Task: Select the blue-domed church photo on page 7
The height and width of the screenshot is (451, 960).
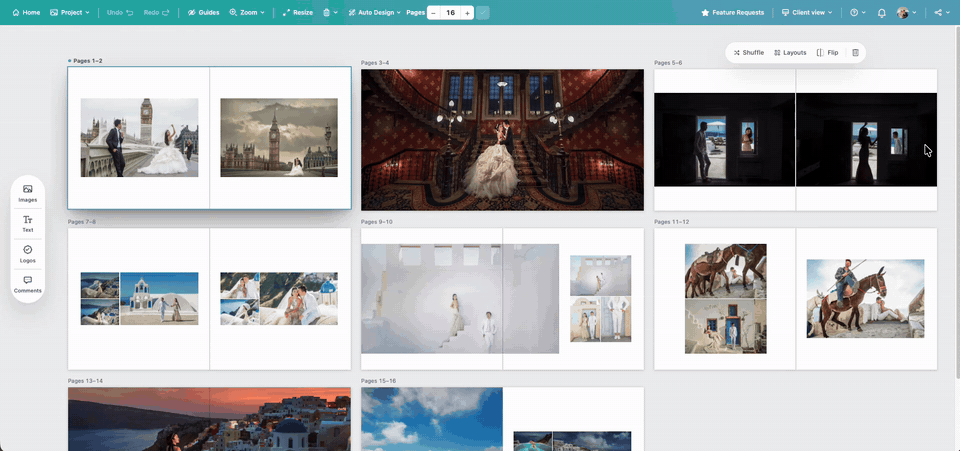Action: [159, 298]
